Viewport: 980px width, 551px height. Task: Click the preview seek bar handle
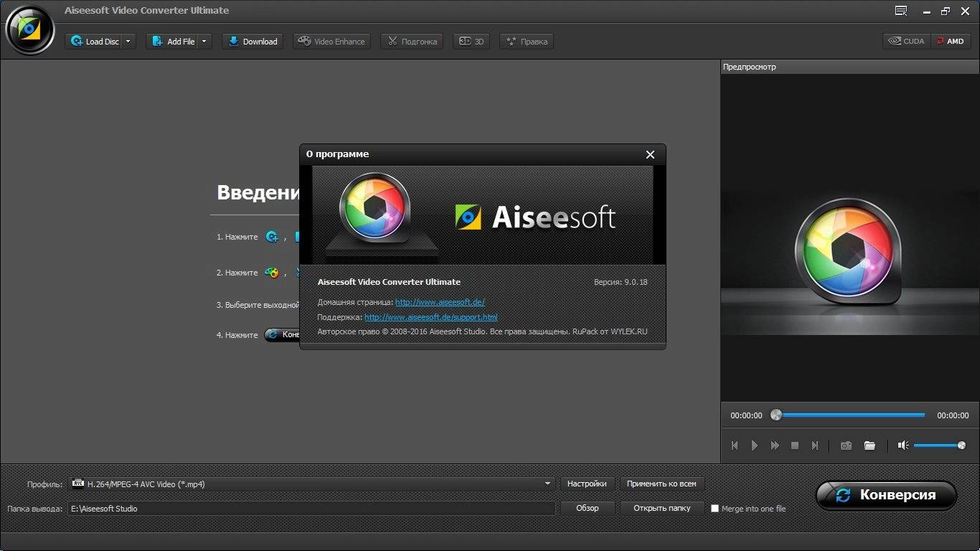pos(776,415)
